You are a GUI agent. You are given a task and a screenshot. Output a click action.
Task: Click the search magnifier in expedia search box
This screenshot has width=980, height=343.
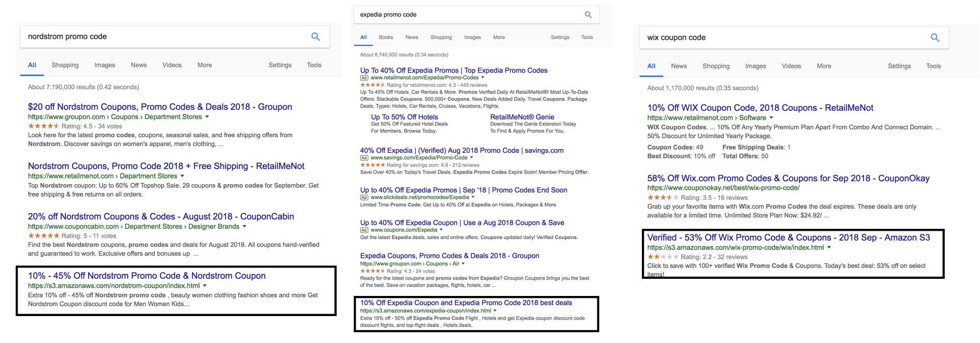pos(588,15)
